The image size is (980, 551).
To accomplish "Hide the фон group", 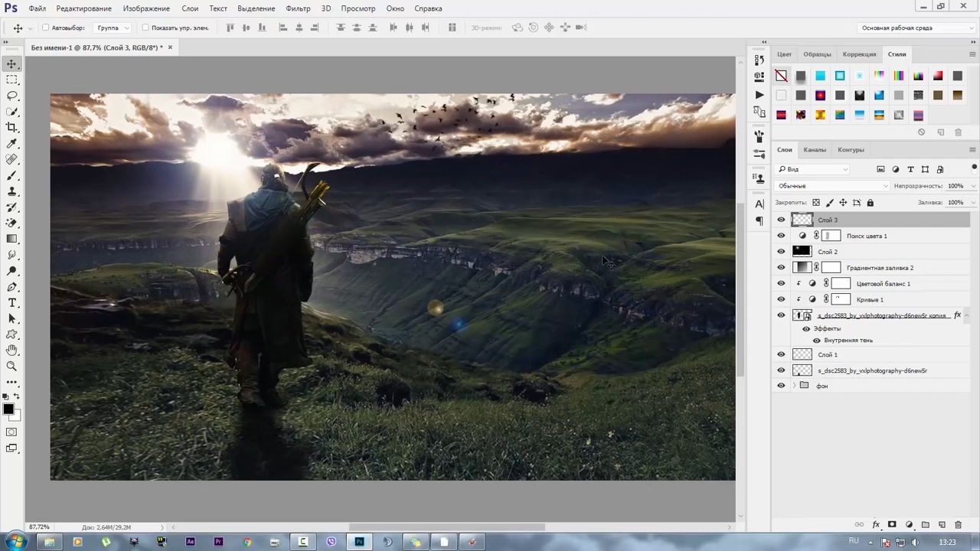I will [x=781, y=386].
